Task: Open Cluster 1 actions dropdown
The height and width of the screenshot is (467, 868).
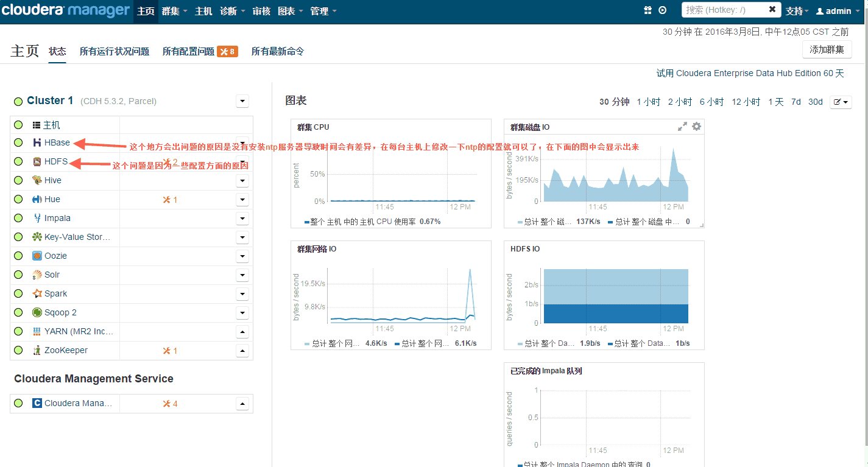Action: pyautogui.click(x=242, y=101)
